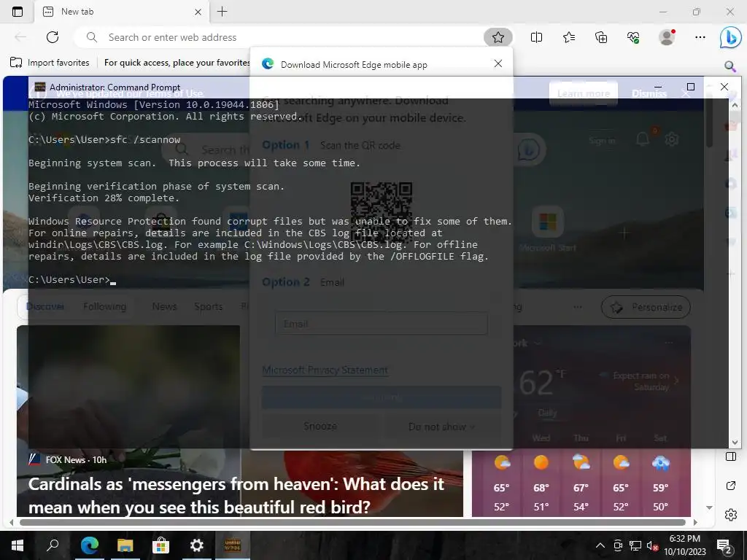This screenshot has width=747, height=560.
Task: Toggle the Edge sidebar visibility icon
Action: pyautogui.click(x=731, y=456)
